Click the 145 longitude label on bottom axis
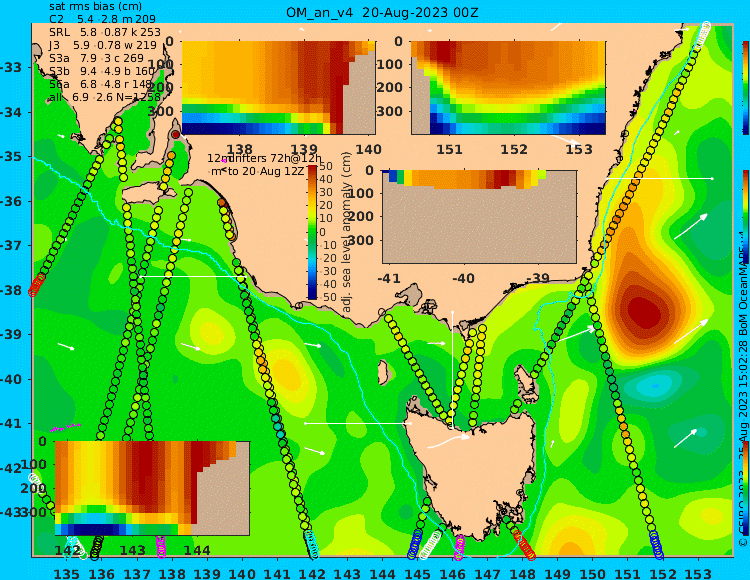This screenshot has height=580, width=750. click(418, 573)
